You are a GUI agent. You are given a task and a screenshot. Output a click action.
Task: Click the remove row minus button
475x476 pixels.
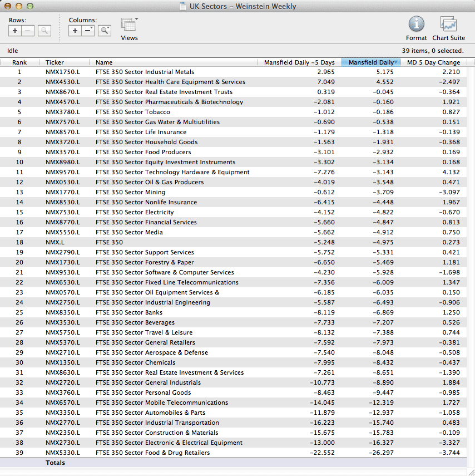click(x=28, y=31)
